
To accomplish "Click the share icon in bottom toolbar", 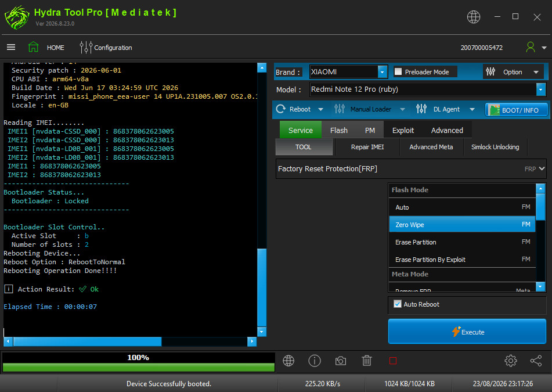I will (536, 361).
